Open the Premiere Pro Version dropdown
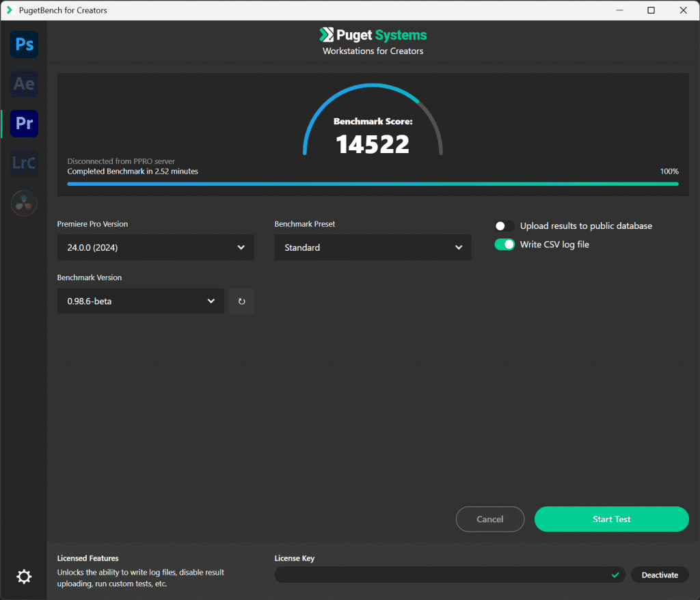 (155, 247)
